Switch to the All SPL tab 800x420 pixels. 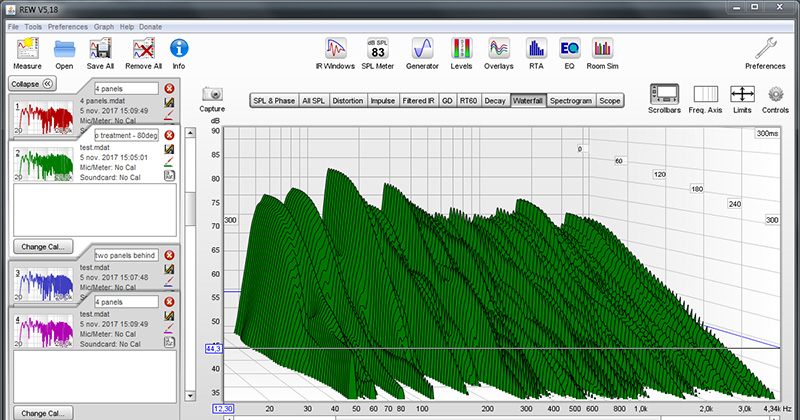[313, 101]
